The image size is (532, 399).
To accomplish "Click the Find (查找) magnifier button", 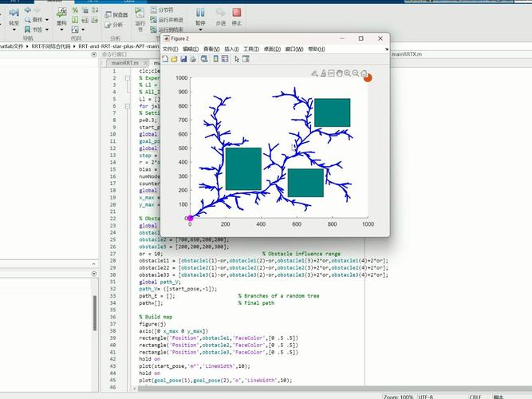I will pyautogui.click(x=34, y=20).
